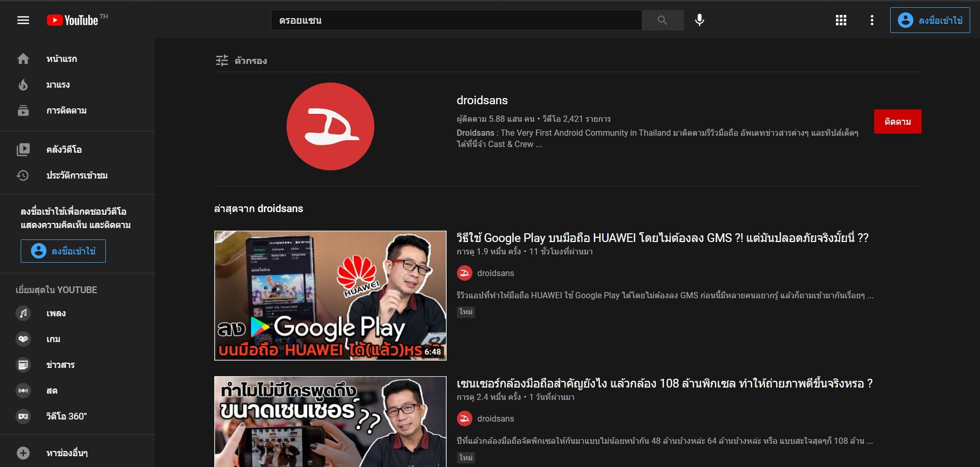Open เพลง music category
Image resolution: width=980 pixels, height=467 pixels.
[x=56, y=313]
